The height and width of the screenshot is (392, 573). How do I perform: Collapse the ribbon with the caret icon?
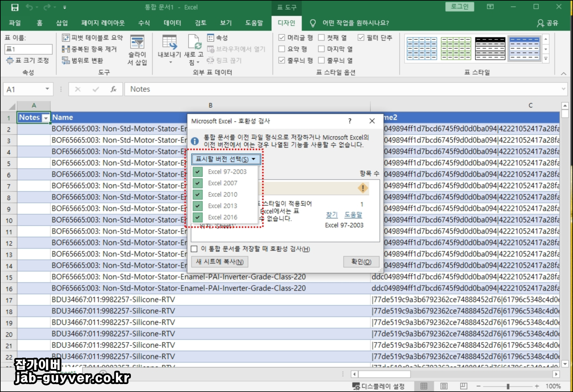coord(564,73)
